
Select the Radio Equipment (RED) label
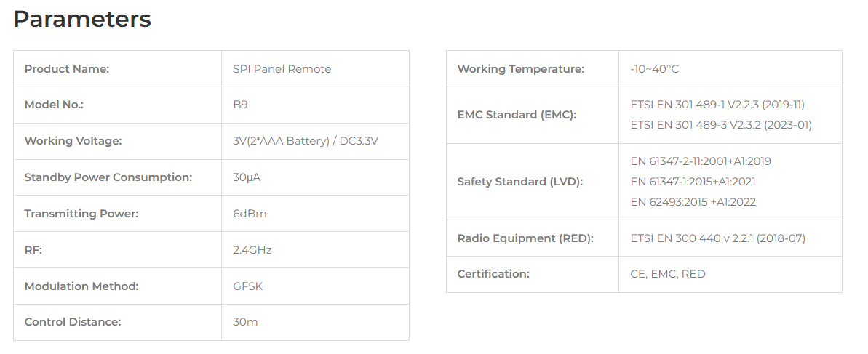pos(525,238)
